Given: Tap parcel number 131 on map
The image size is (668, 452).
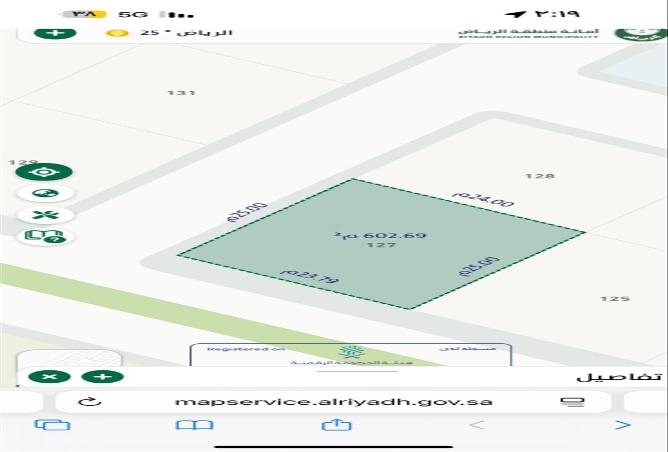Looking at the screenshot, I should point(181,92).
